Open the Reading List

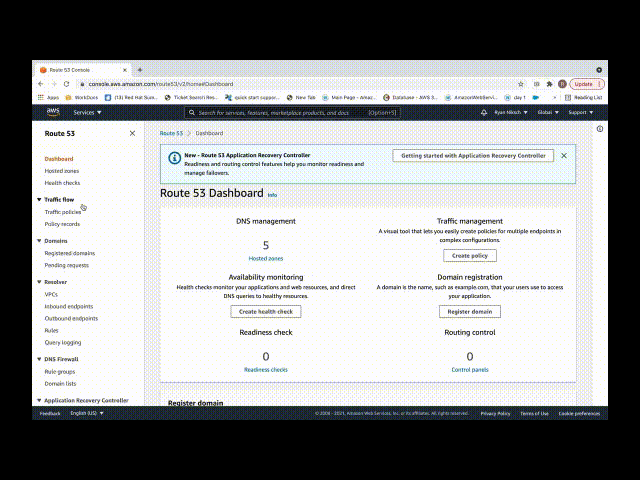click(x=583, y=98)
